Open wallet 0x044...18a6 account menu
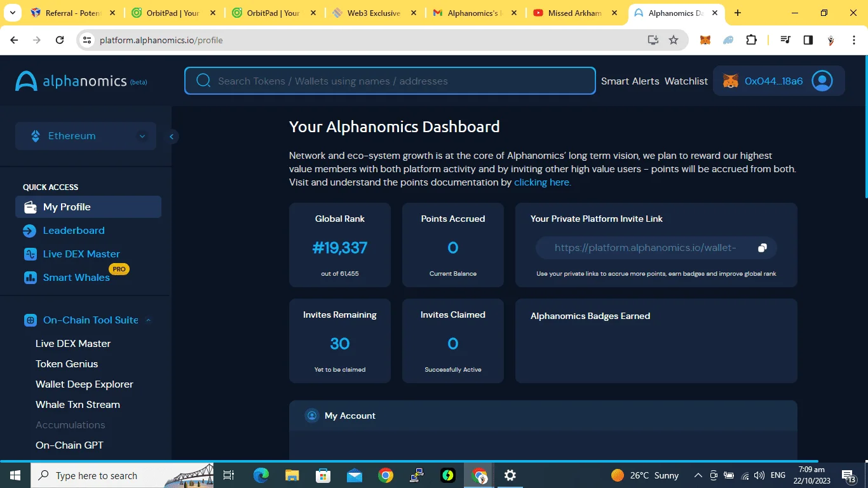Image resolution: width=868 pixels, height=488 pixels. click(x=778, y=81)
